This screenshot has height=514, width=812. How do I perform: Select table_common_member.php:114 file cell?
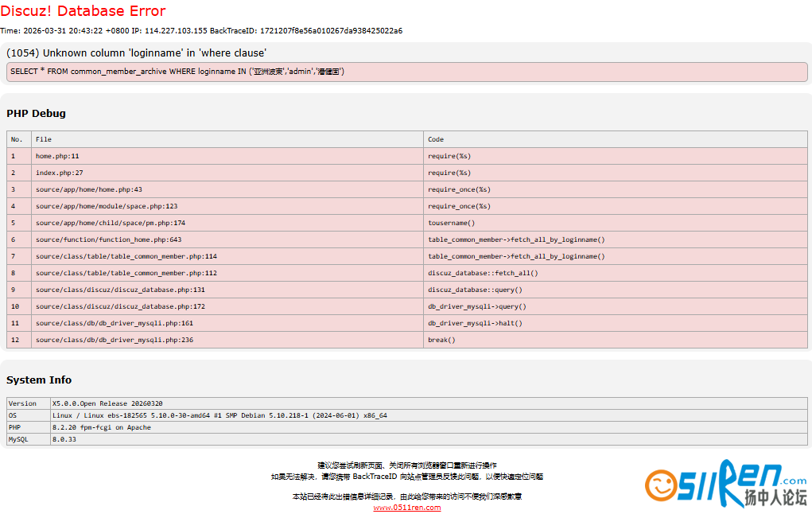pyautogui.click(x=227, y=256)
